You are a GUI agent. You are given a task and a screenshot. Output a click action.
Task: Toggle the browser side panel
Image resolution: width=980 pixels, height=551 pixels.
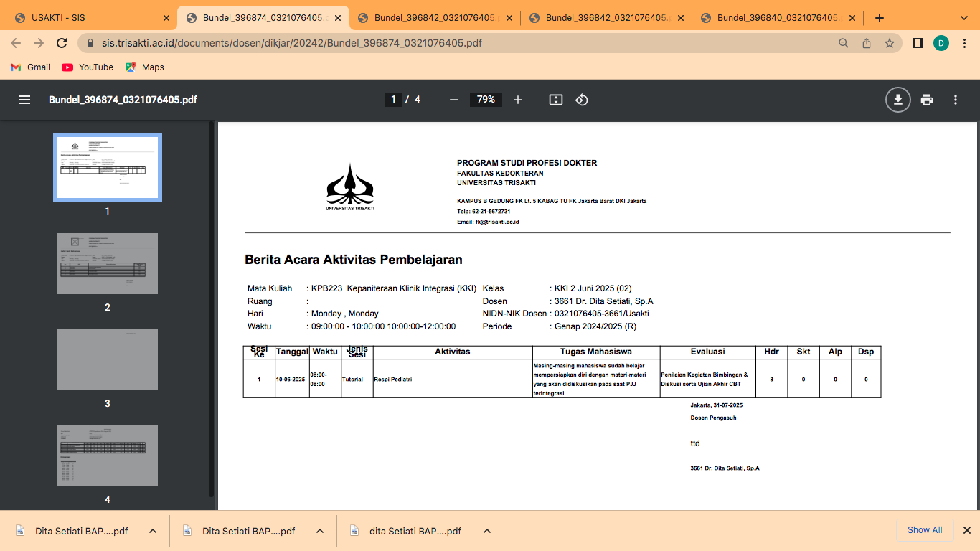[x=918, y=43]
